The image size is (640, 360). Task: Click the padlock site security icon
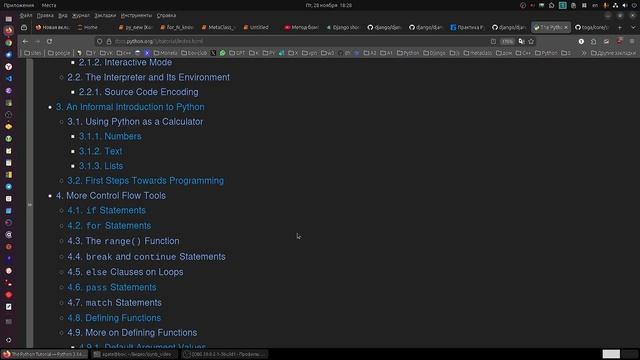[109, 41]
